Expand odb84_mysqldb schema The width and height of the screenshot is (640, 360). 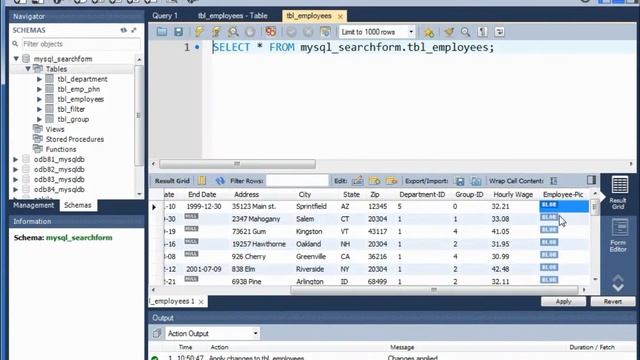click(x=16, y=189)
